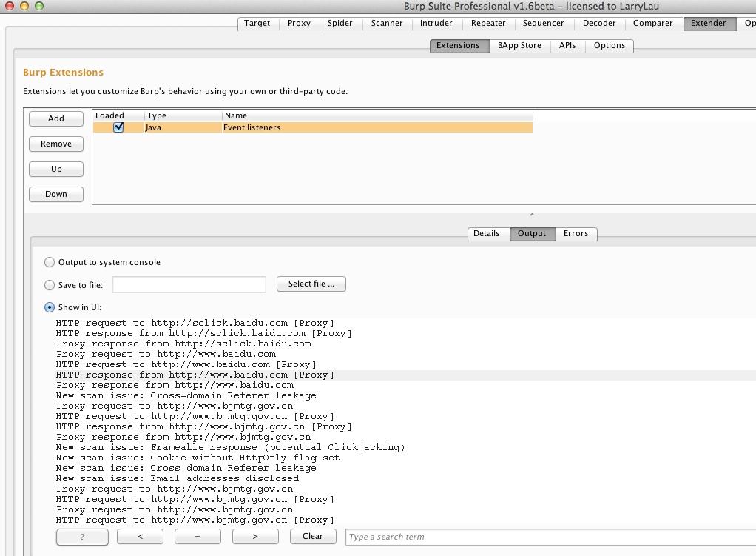Viewport: 756px width, 556px height.
Task: Sort by the Name column header
Action: coord(377,115)
